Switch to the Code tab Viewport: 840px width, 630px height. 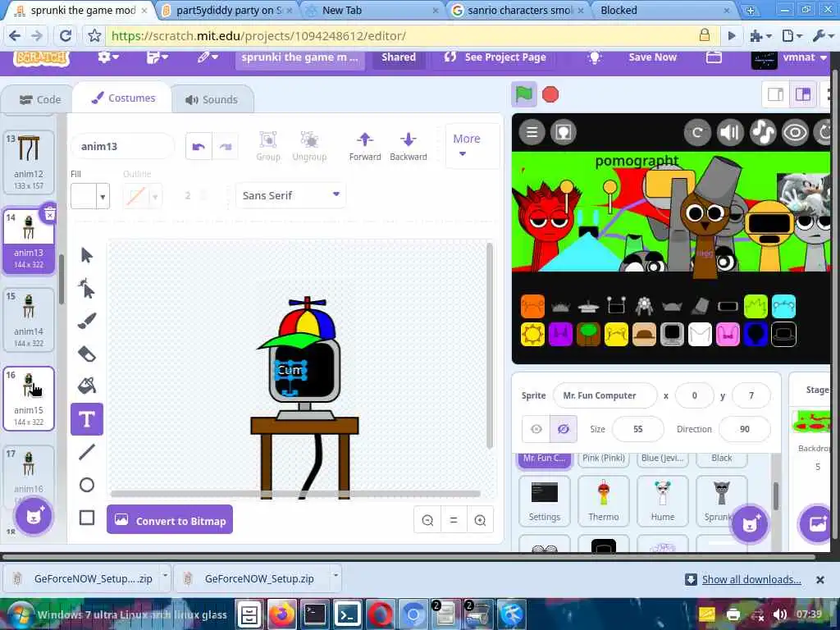[x=39, y=99]
